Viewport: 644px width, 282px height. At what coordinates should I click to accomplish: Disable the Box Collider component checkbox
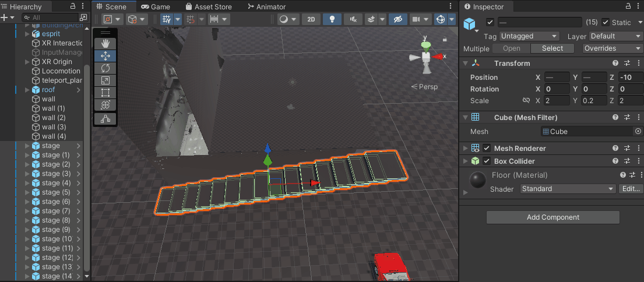(x=487, y=161)
